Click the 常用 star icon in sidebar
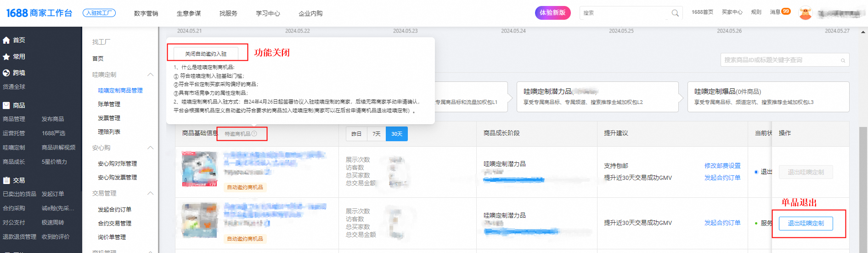Image resolution: width=868 pixels, height=253 pixels. pos(6,57)
